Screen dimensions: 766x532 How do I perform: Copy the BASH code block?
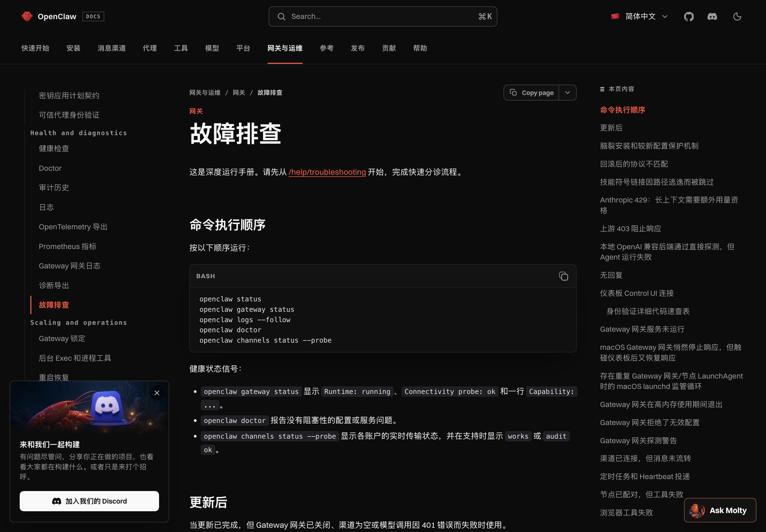563,276
